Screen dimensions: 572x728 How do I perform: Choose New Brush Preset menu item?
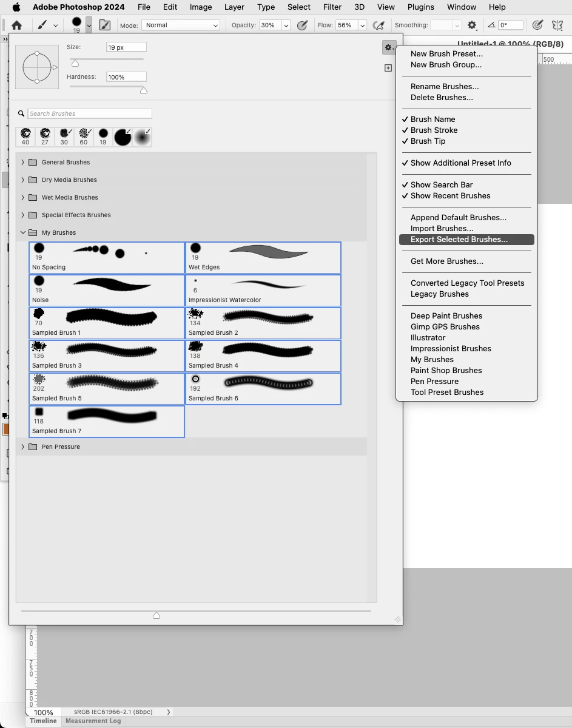tap(446, 54)
